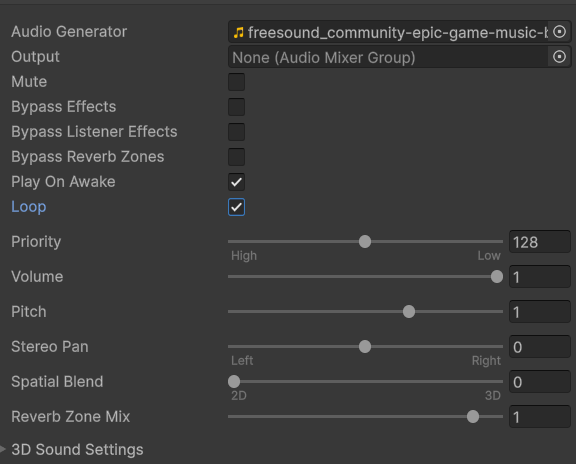This screenshot has height=464, width=576.
Task: Open object picker for Audio Generator field
Action: click(x=559, y=32)
